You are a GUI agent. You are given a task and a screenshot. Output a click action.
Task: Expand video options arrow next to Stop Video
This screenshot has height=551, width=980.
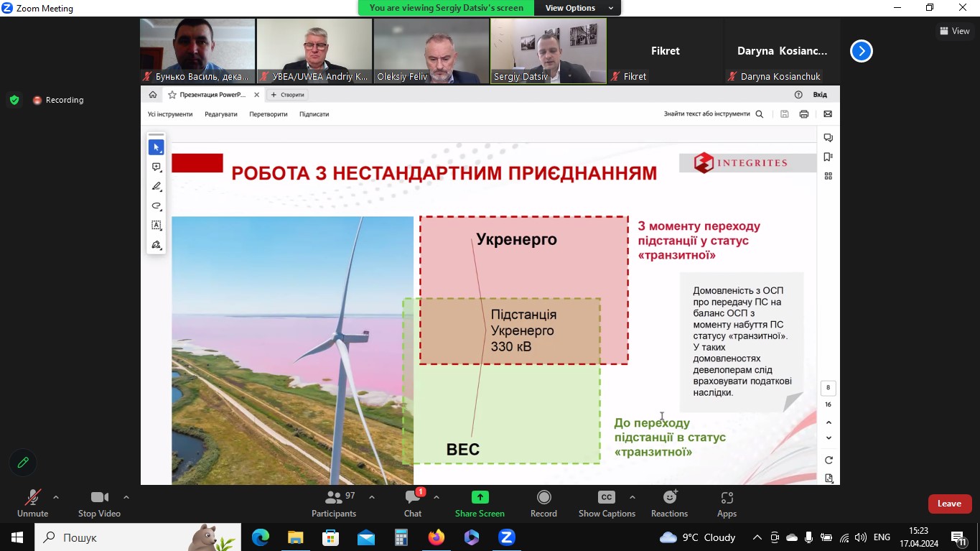[x=126, y=497]
